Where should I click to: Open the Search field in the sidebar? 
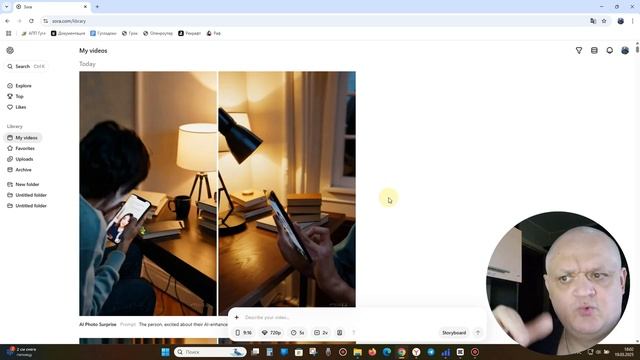coord(26,66)
